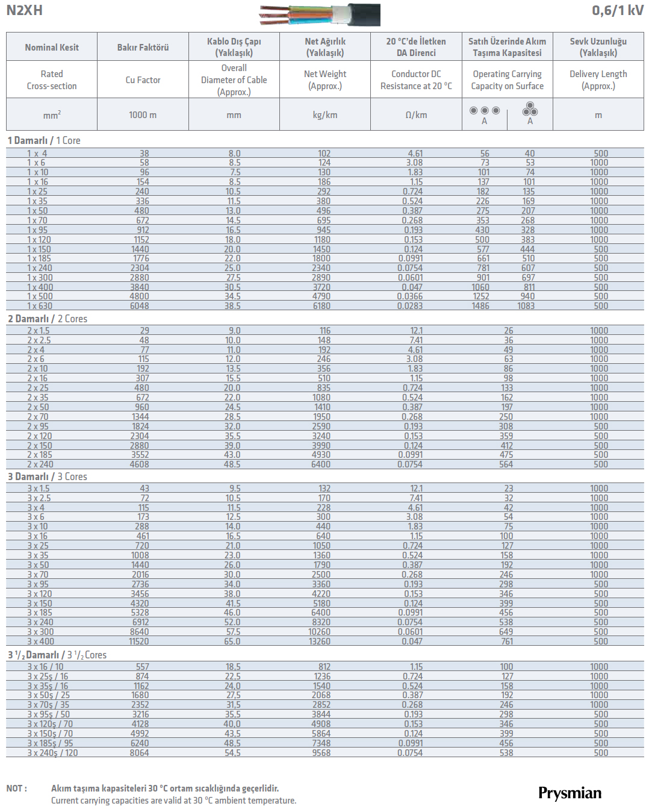
Task: Click the 1 x 630 row label
Action: pos(40,306)
